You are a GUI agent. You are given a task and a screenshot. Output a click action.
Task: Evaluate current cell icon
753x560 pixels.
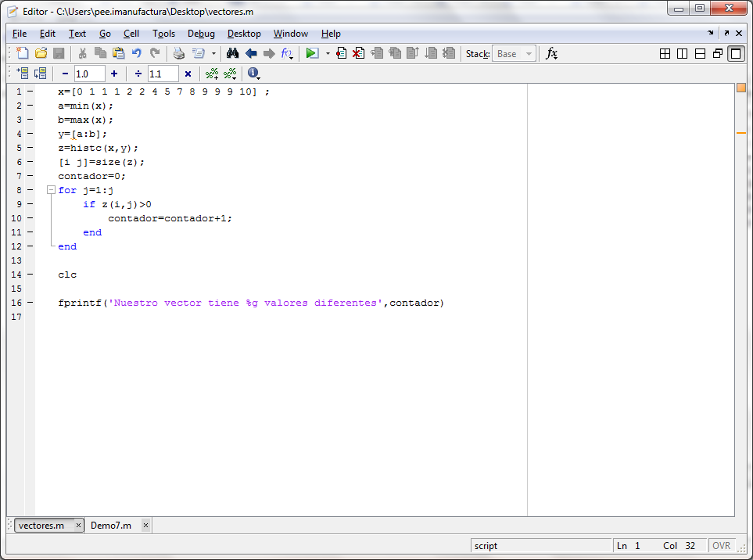tap(23, 74)
